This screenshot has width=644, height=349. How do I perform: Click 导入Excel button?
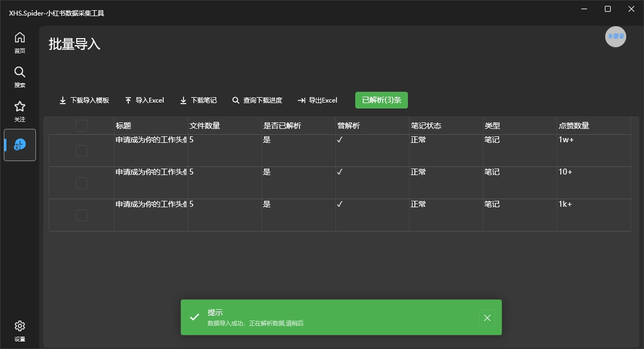point(144,100)
